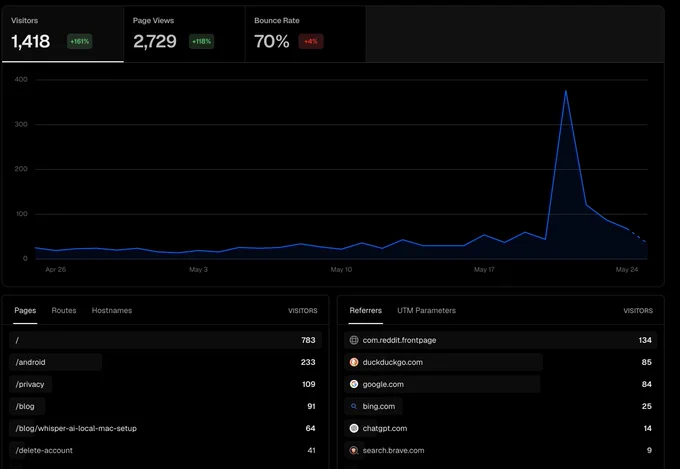Click the May 10 axis label
The height and width of the screenshot is (469, 680).
pos(341,270)
